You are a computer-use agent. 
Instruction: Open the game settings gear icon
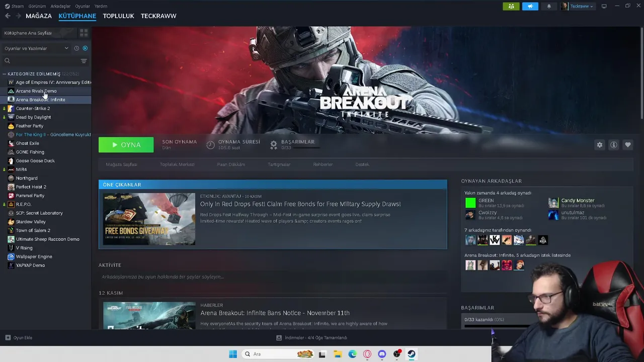coord(599,145)
